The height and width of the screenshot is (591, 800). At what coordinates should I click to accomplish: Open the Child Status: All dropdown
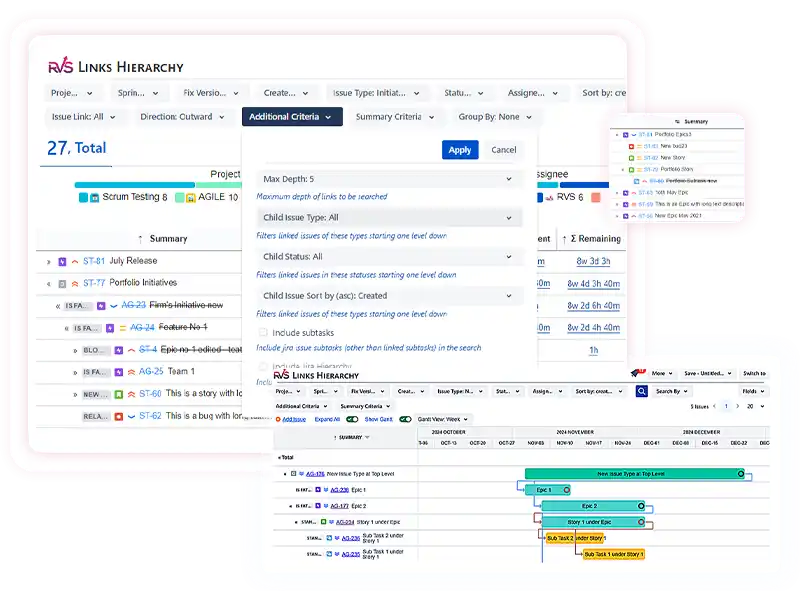click(x=390, y=257)
